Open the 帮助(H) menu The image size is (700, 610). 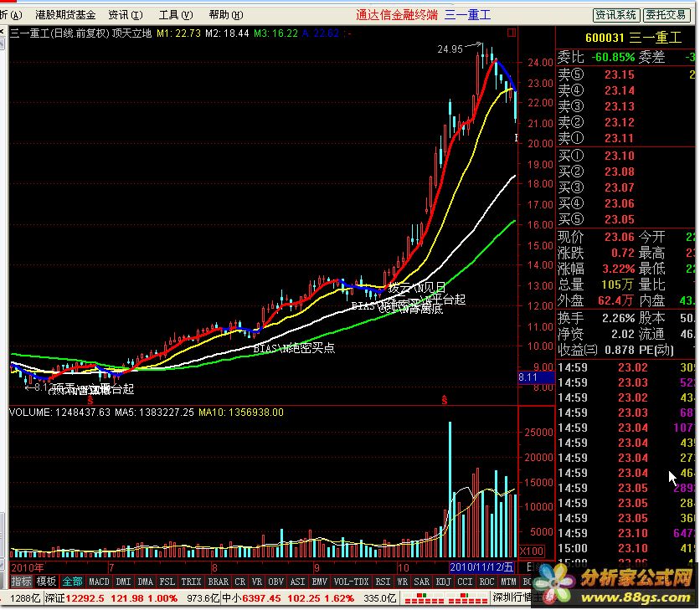pos(226,15)
